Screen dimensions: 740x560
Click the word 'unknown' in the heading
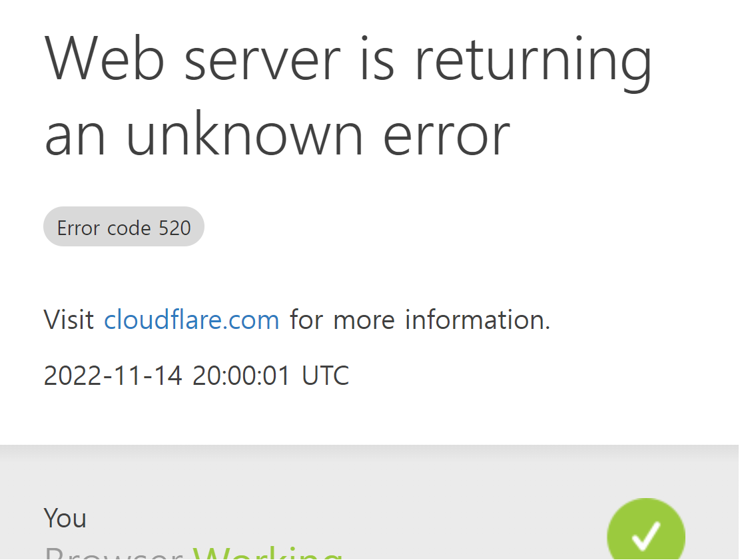coord(245,133)
